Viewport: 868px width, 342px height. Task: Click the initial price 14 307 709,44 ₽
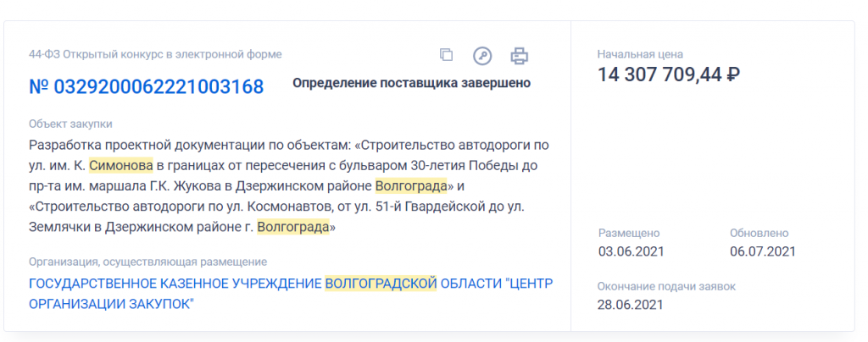coord(669,75)
